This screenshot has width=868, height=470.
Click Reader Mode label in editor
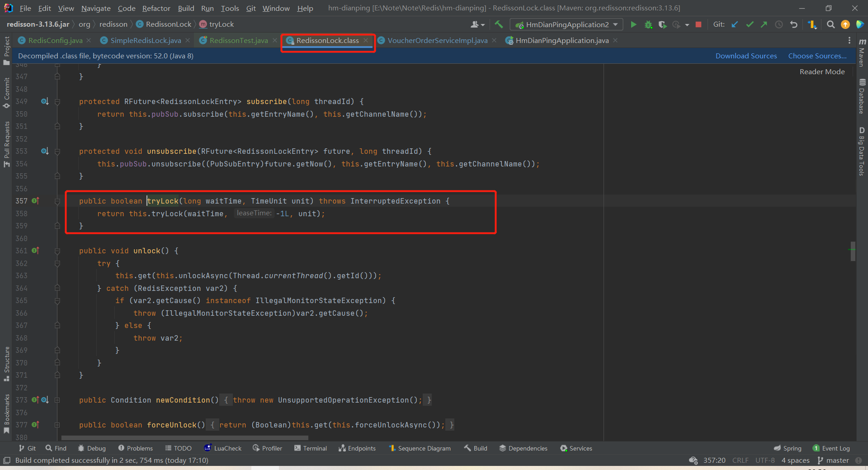(822, 71)
